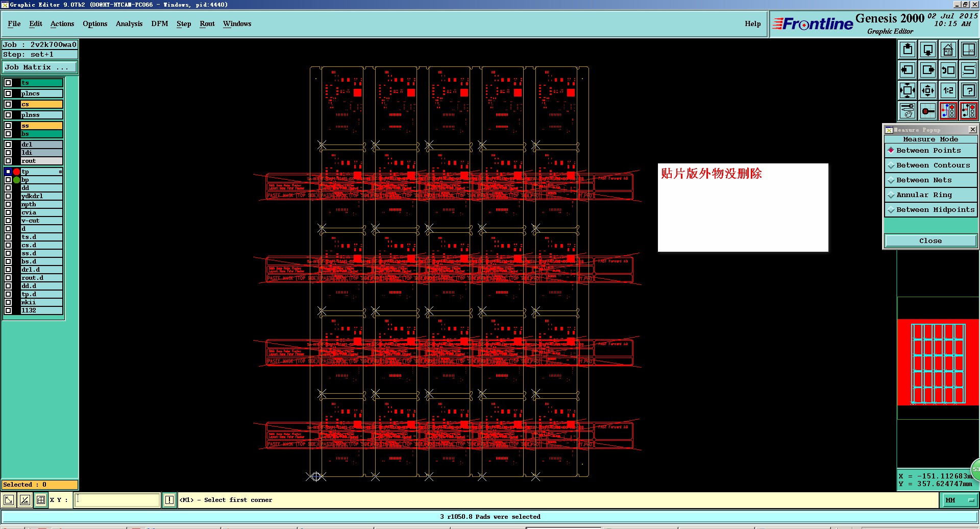
Task: Click the XY coordinate input field
Action: (117, 500)
